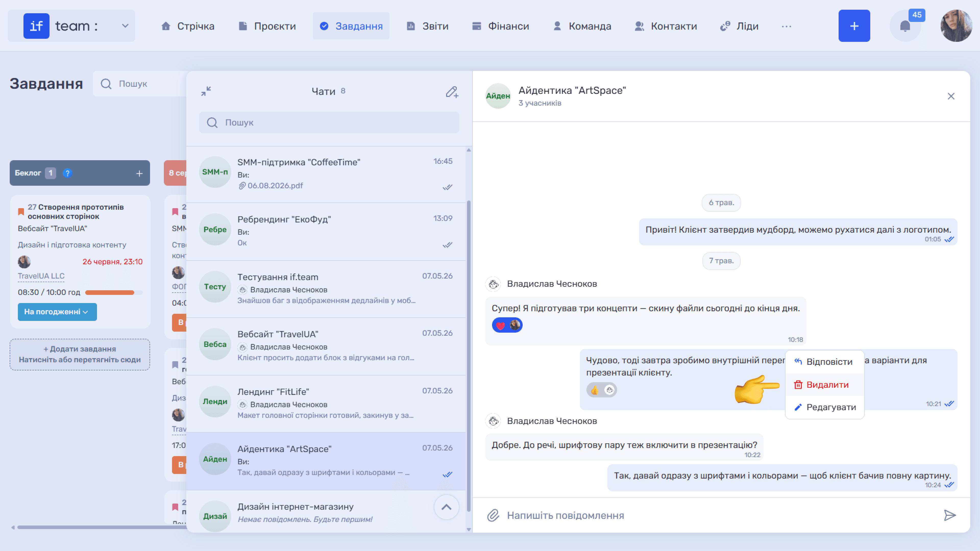Click the orange bookmark flag on task 27

pyautogui.click(x=21, y=211)
